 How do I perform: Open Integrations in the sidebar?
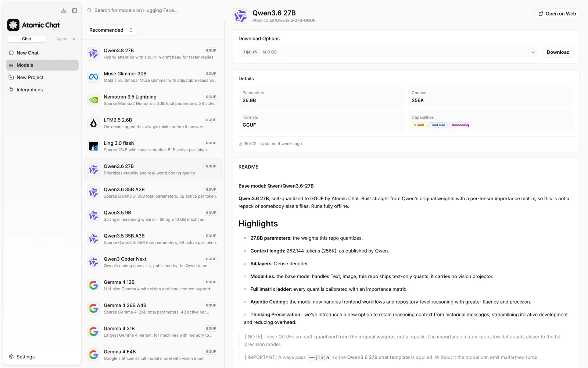(x=42, y=90)
